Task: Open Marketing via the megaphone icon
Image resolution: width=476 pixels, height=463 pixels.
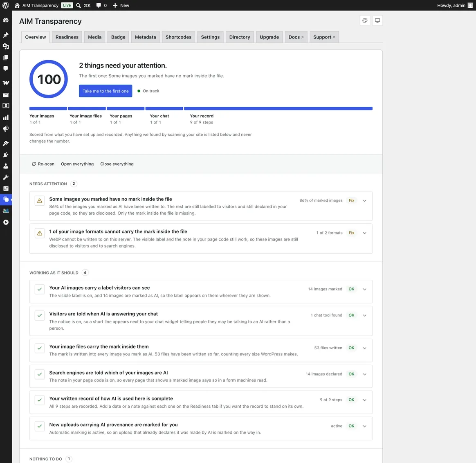Action: point(6,129)
